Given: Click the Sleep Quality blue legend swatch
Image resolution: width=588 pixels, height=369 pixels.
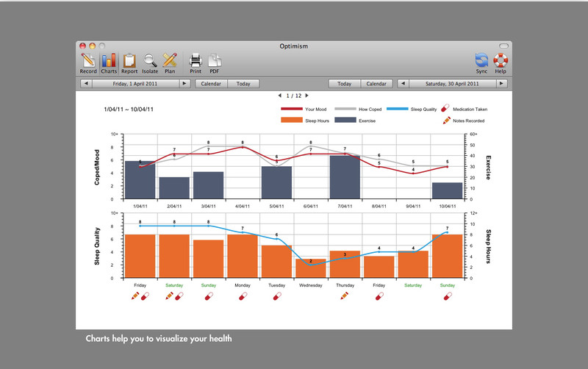Looking at the screenshot, I should [x=397, y=109].
